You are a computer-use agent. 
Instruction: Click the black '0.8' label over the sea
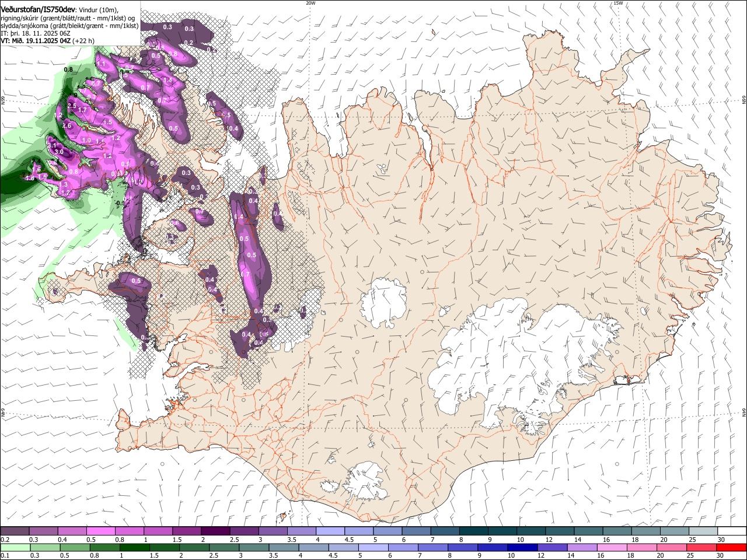click(x=68, y=69)
